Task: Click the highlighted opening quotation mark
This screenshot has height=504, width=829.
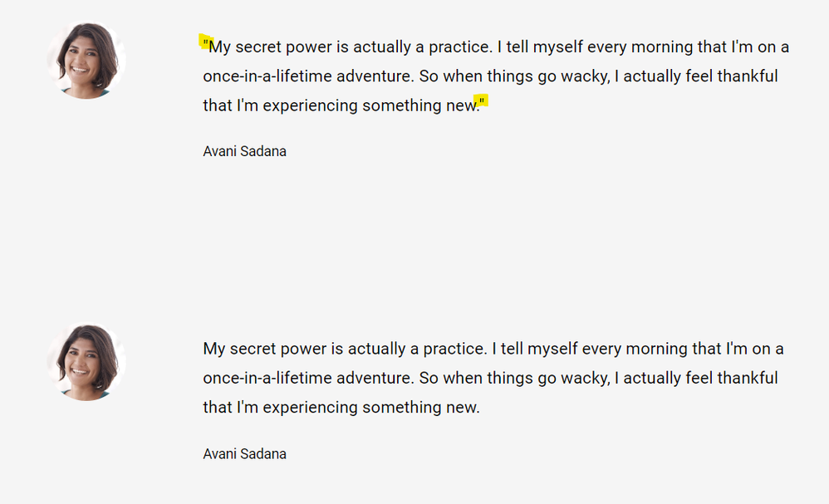Action: tap(205, 44)
